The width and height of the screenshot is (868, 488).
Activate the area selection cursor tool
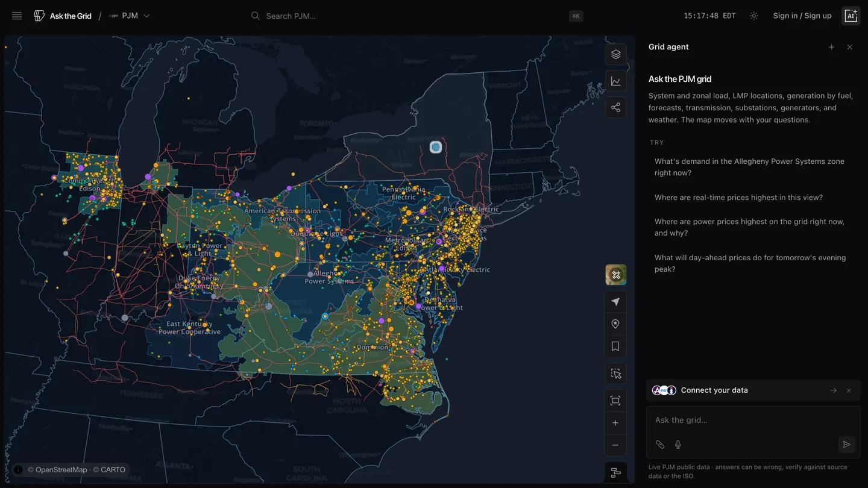click(615, 374)
